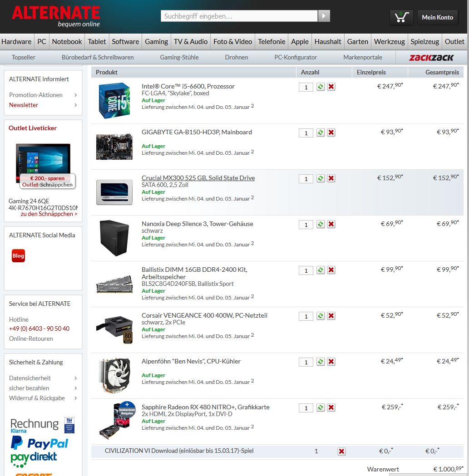
Task: Click the Warenwert total € 1.000,89
Action: pos(449,469)
